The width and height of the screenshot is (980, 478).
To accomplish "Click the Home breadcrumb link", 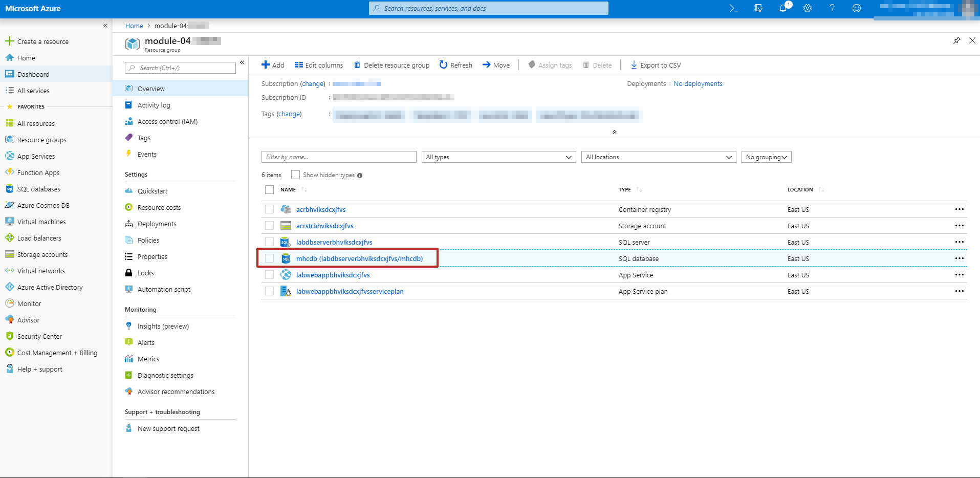I will (x=134, y=26).
